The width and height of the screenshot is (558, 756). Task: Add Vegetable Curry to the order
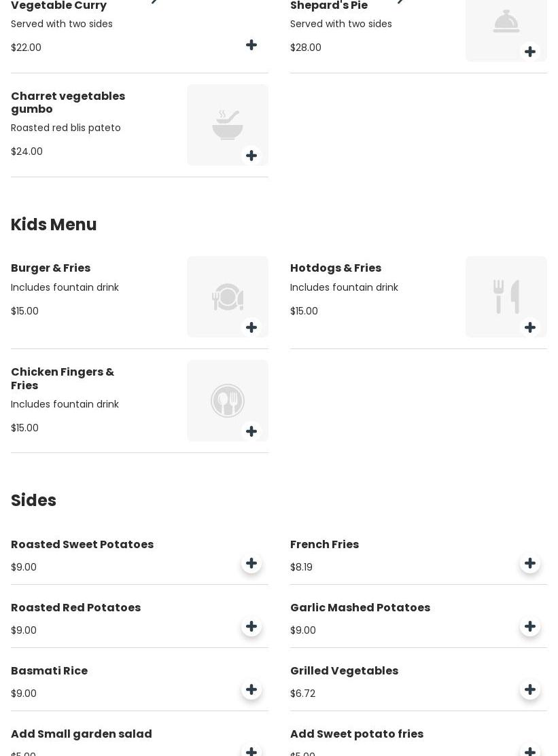click(251, 46)
